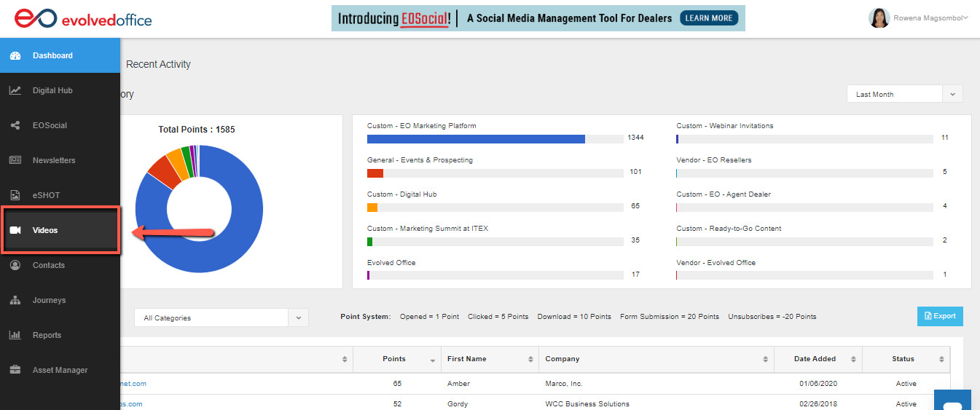
Task: Click the Videos camera icon
Action: [15, 230]
